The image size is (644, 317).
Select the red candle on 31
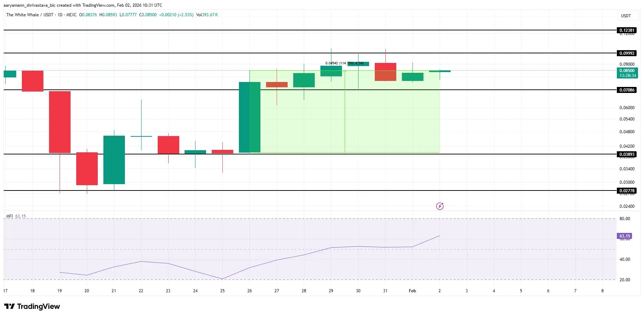(385, 72)
